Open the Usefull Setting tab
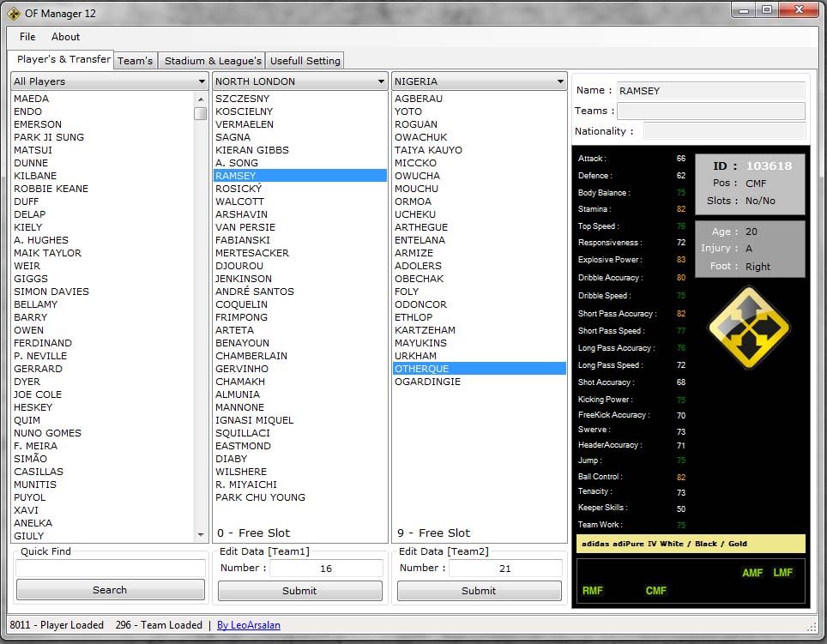Viewport: 827px width, 644px height. pyautogui.click(x=305, y=61)
